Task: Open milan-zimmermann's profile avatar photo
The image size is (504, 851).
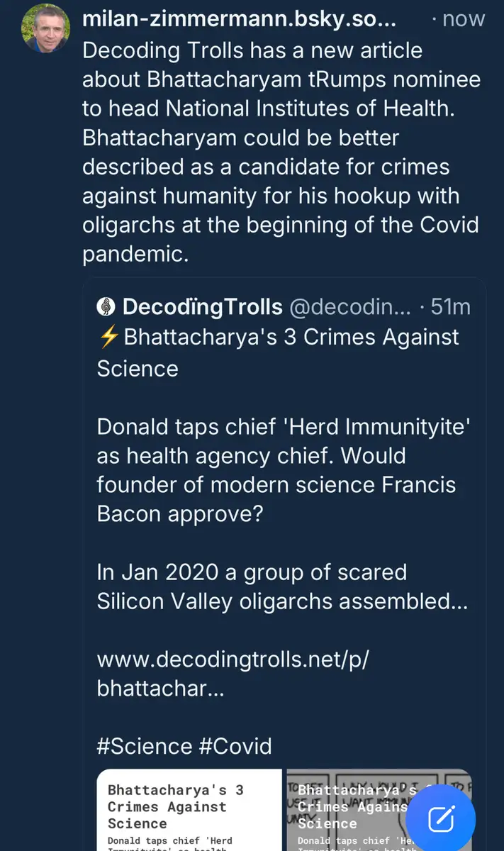Action: click(46, 28)
